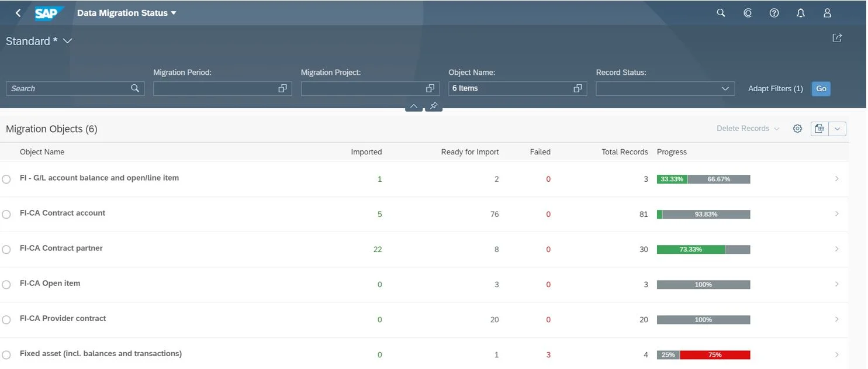Click the back arrow in header

(x=18, y=13)
